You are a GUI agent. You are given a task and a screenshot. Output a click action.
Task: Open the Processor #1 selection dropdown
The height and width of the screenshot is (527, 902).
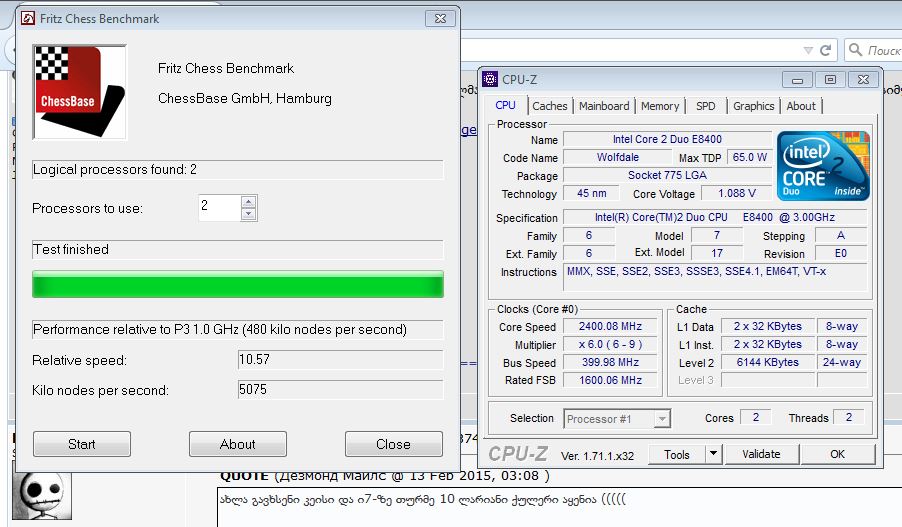tap(617, 419)
